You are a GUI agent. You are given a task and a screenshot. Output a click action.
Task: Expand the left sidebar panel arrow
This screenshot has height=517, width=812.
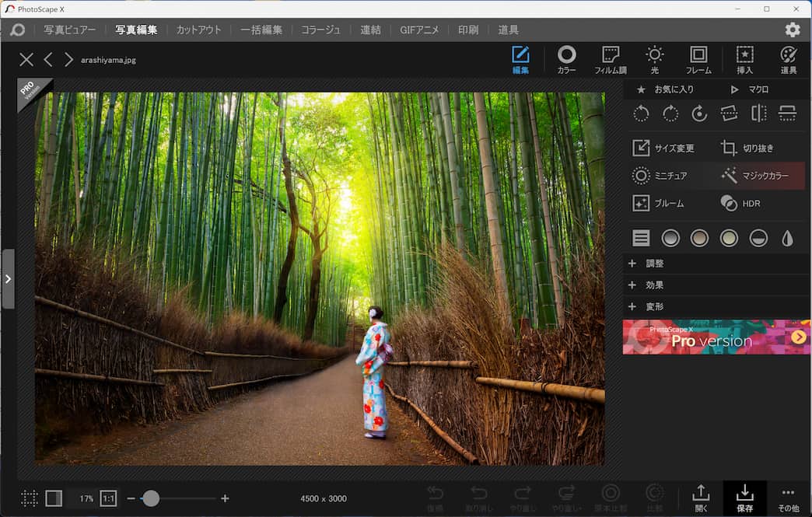pos(9,278)
